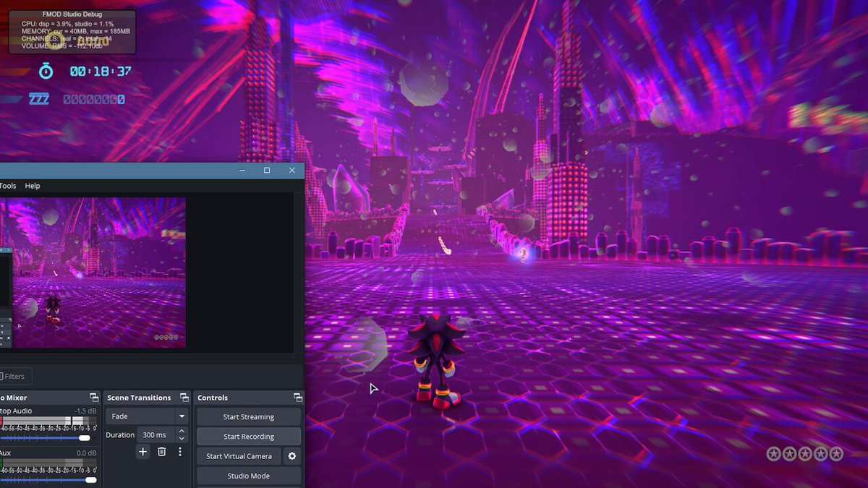The width and height of the screenshot is (868, 488).
Task: Click the 0.0 dB Aux level
Action: click(87, 453)
